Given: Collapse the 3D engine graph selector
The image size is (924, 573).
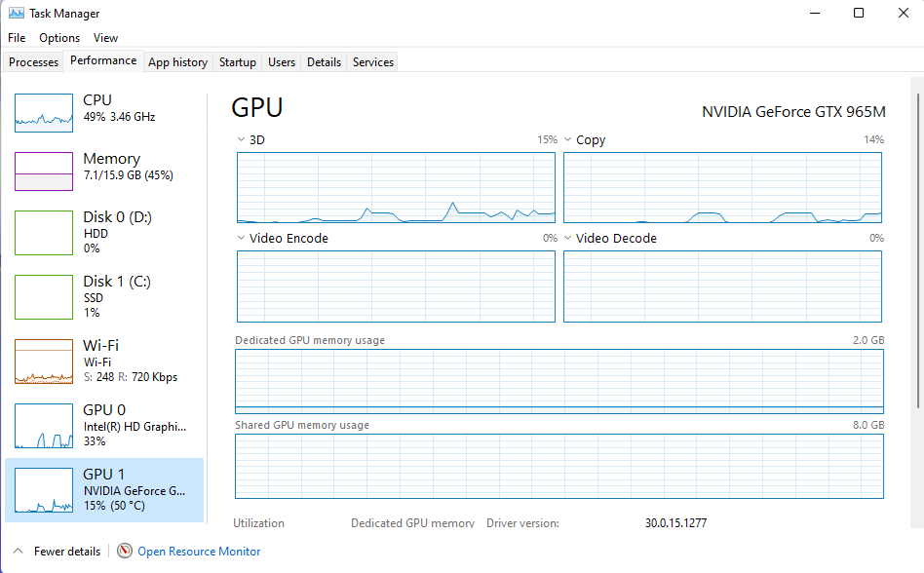Looking at the screenshot, I should tap(240, 139).
